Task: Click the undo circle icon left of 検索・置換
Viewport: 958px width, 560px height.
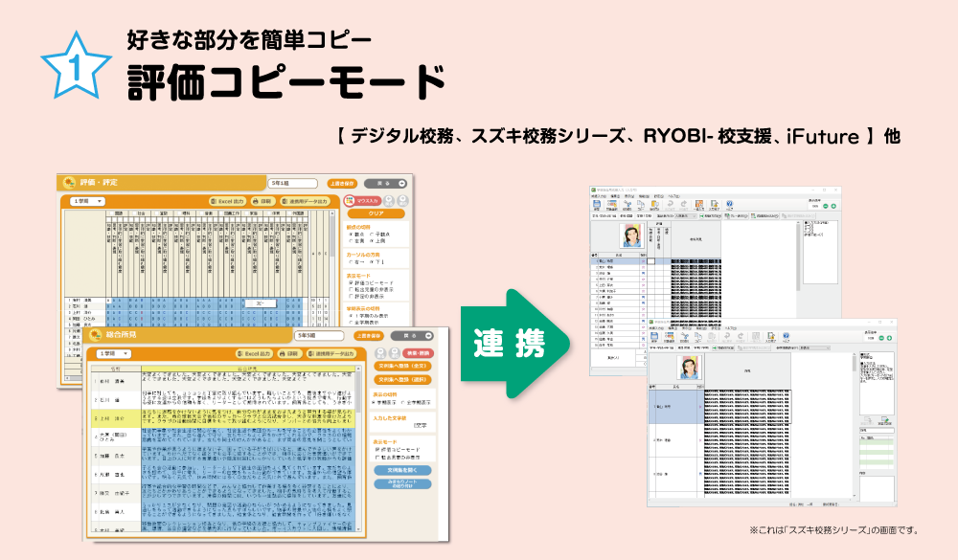Action: coord(380,353)
